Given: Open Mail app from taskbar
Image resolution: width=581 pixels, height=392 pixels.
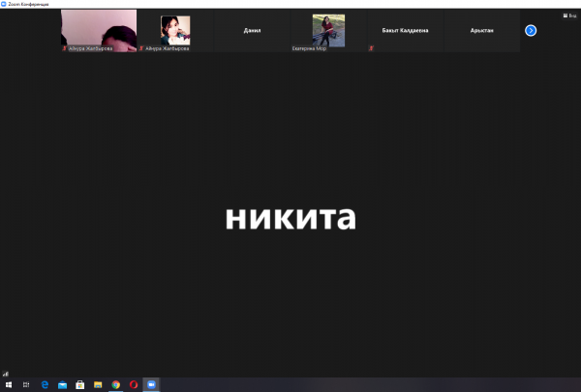Looking at the screenshot, I should 62,384.
